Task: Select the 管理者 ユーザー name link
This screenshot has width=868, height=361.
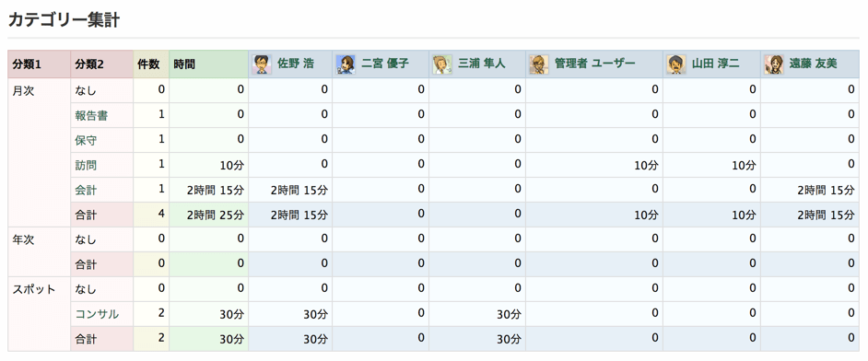Action: point(594,64)
